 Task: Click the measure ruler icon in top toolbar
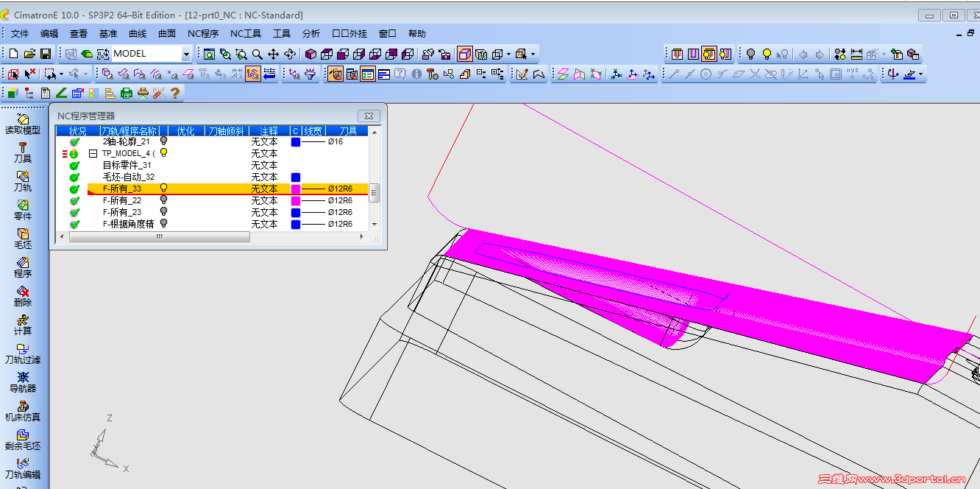856,54
